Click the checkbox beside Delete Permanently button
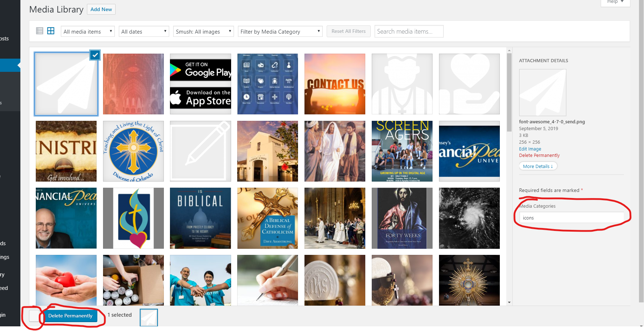 pyautogui.click(x=34, y=316)
